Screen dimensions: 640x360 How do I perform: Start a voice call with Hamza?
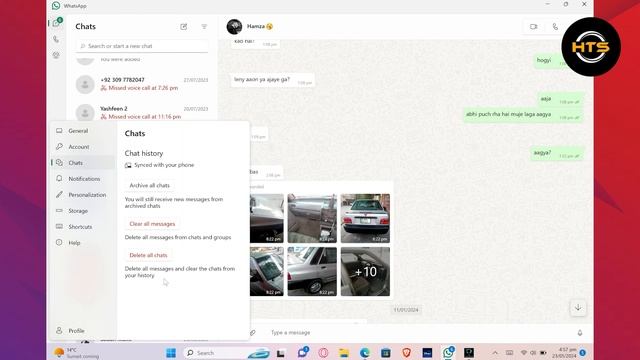[555, 27]
